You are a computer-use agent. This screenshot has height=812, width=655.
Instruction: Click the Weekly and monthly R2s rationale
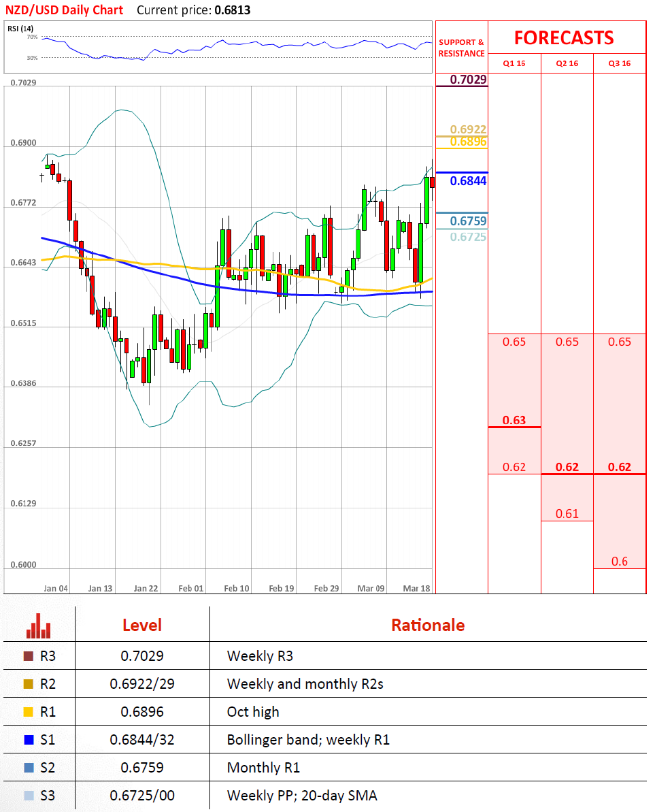[x=305, y=684]
